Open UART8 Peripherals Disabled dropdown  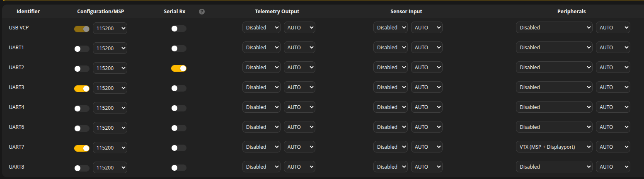coord(554,167)
